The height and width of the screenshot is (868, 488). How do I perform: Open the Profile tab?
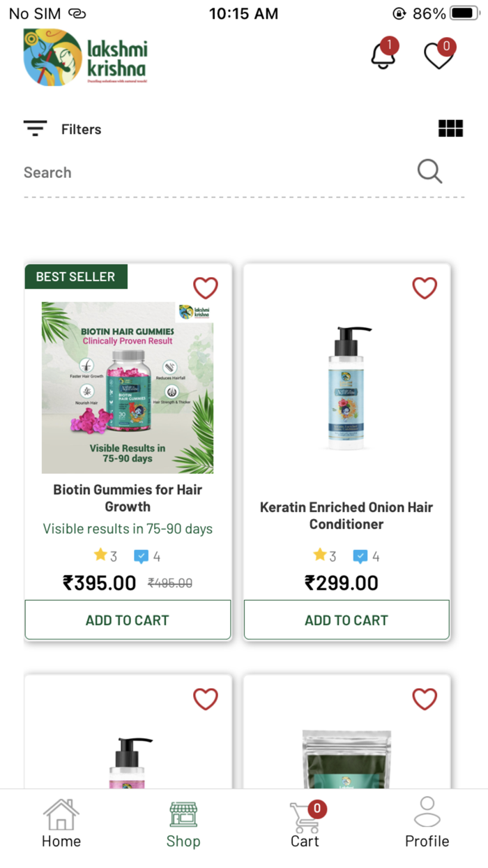(x=427, y=823)
